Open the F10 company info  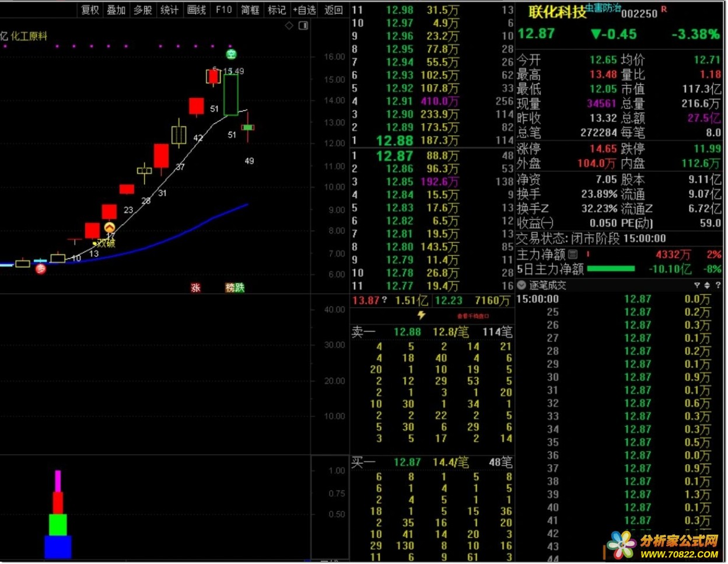[x=223, y=10]
